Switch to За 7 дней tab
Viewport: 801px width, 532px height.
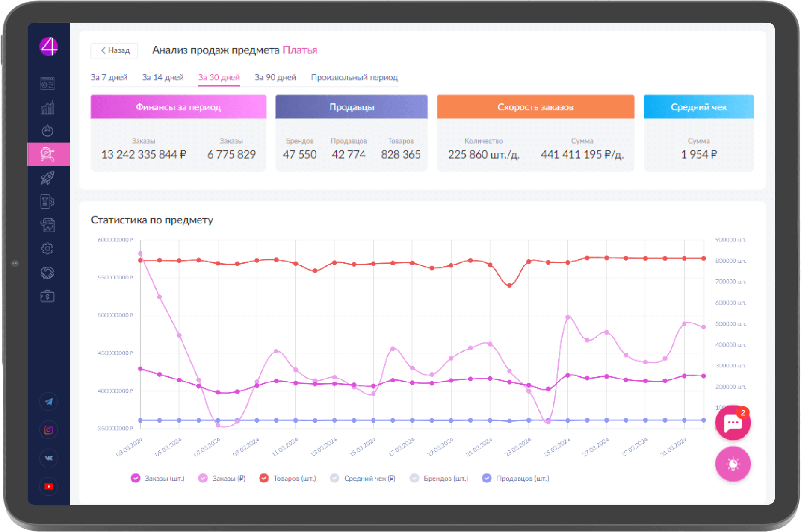(x=109, y=77)
